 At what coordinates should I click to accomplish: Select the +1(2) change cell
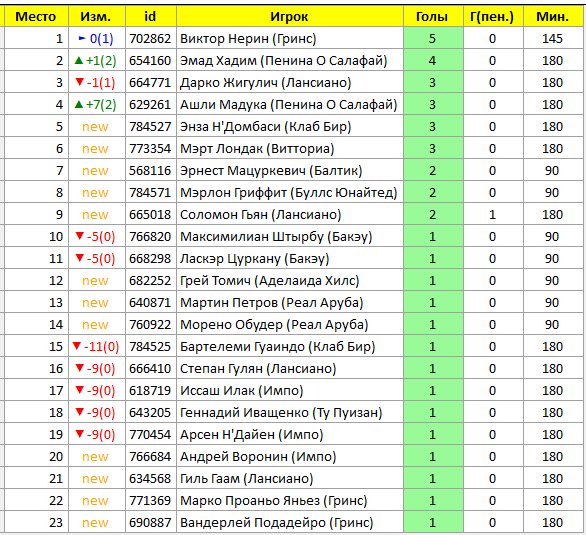(97, 60)
